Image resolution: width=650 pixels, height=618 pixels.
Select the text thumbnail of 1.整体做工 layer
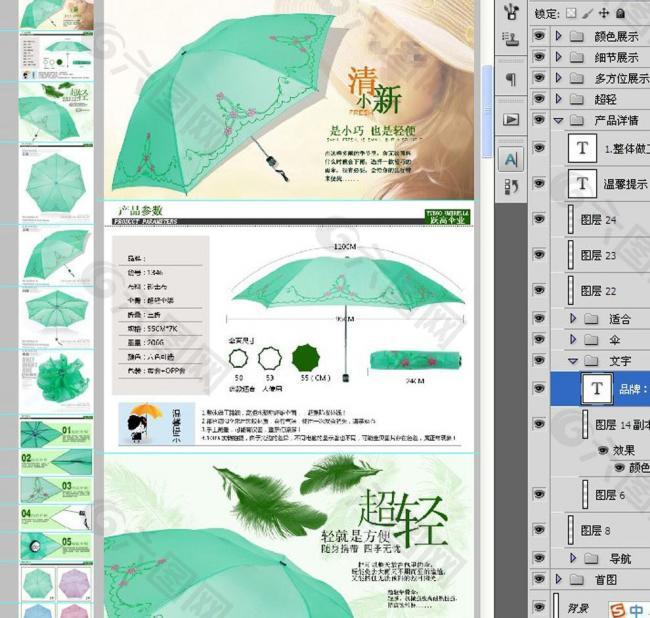point(582,148)
